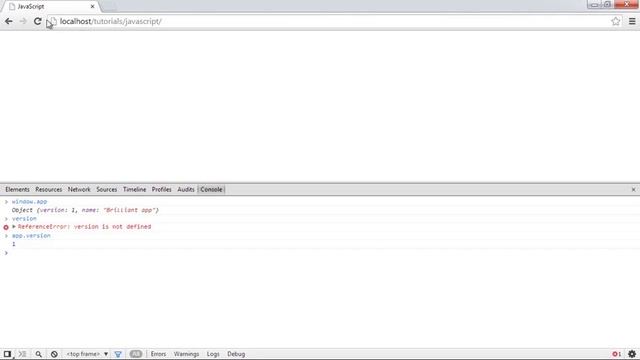The width and height of the screenshot is (640, 360).
Task: Click the ReferenceError message text
Action: click(84, 227)
